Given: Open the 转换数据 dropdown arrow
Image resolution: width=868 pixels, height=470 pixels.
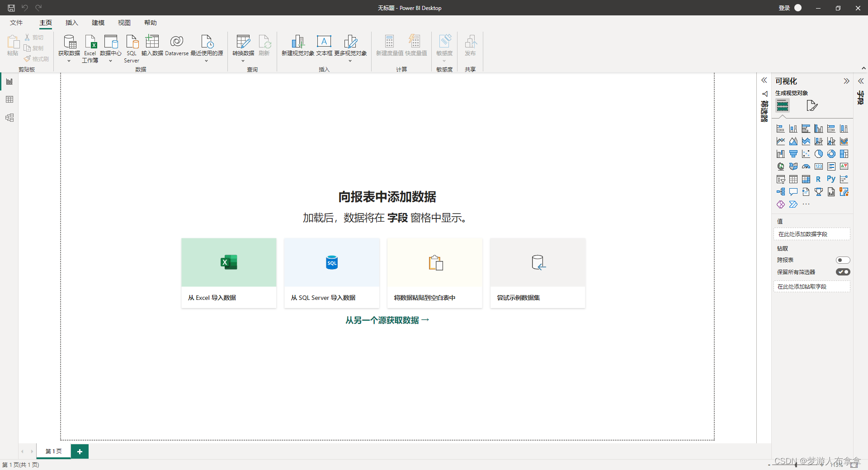Looking at the screenshot, I should pos(243,61).
